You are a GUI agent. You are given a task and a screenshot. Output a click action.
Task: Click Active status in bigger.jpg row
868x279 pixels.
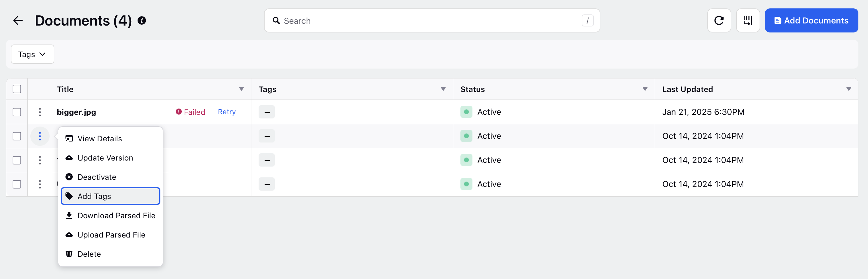(x=489, y=112)
